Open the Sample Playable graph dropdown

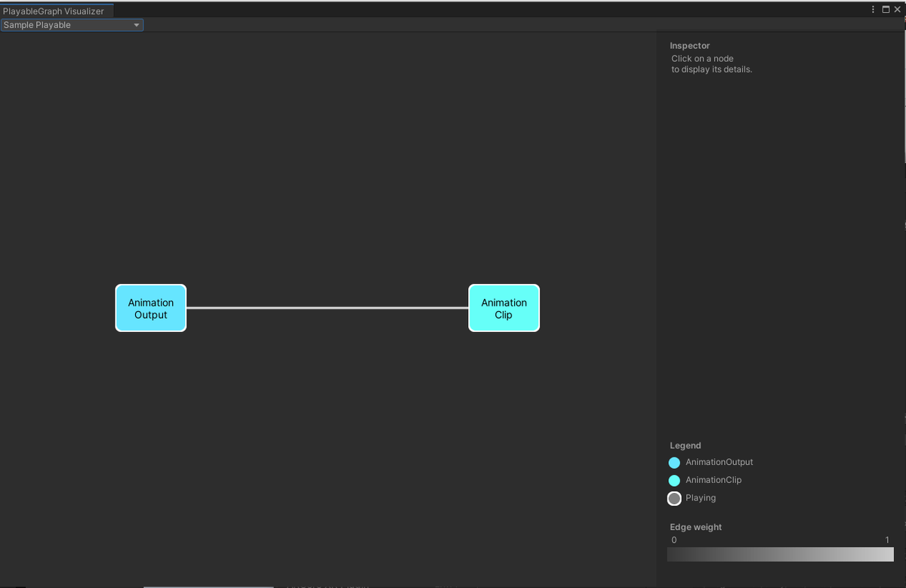pyautogui.click(x=72, y=25)
